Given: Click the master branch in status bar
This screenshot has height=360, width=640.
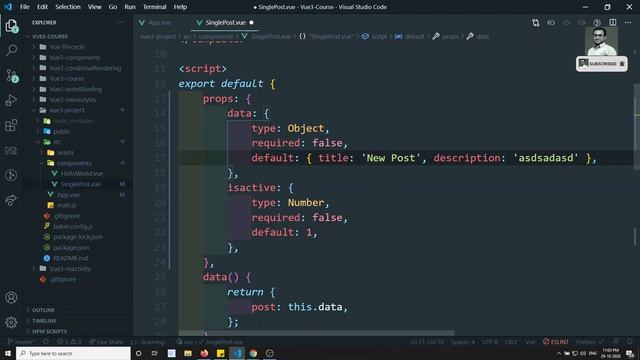Looking at the screenshot, I should point(21,342).
